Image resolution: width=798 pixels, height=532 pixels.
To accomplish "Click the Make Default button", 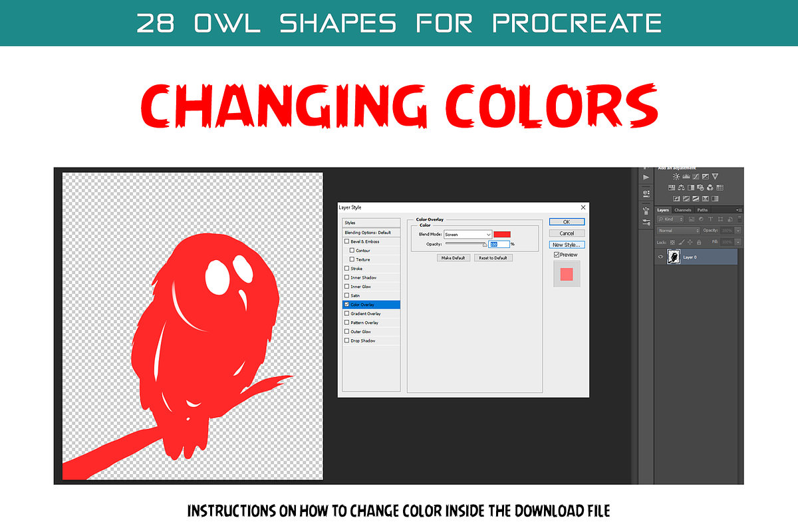I will (x=454, y=258).
